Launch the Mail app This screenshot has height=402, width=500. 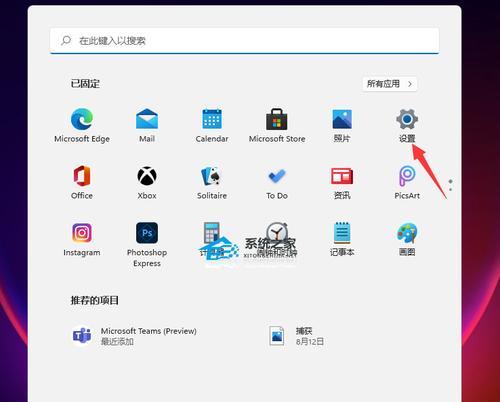click(147, 125)
